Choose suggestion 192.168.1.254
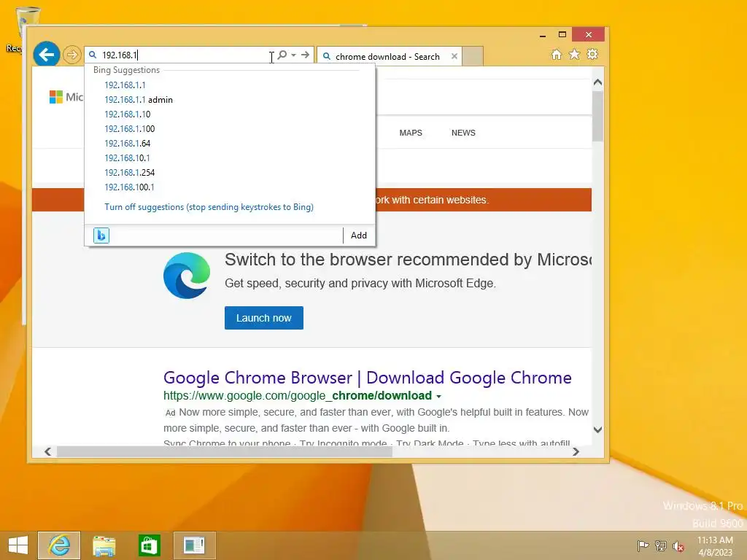 [x=130, y=172]
